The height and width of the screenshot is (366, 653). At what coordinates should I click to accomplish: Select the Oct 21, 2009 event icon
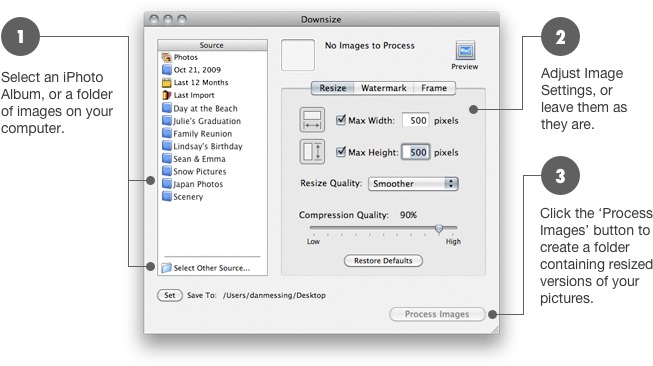click(x=167, y=70)
